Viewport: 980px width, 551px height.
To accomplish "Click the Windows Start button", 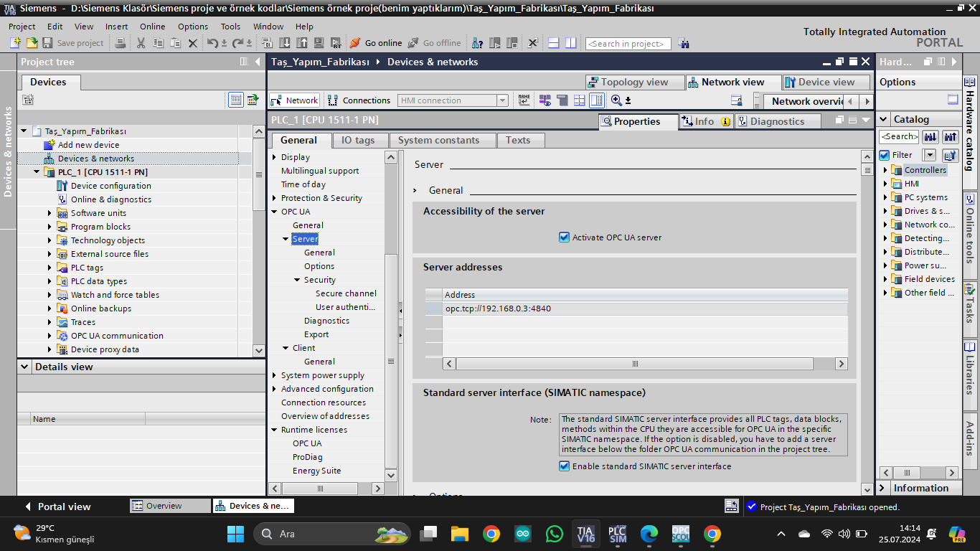I will point(235,534).
